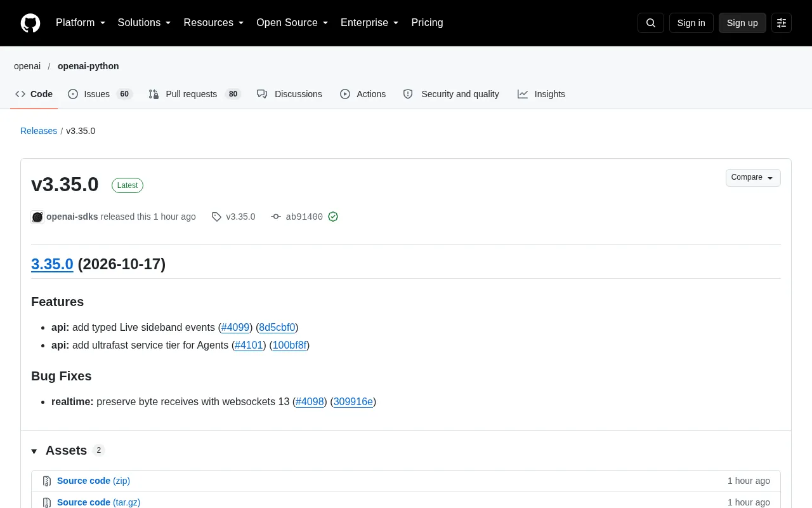Open the Compare dropdown button
Image resolution: width=812 pixels, height=508 pixels.
tap(753, 178)
